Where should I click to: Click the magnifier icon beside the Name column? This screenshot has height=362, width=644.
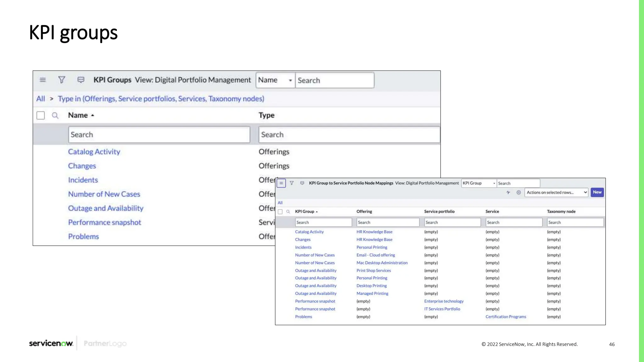tap(55, 115)
